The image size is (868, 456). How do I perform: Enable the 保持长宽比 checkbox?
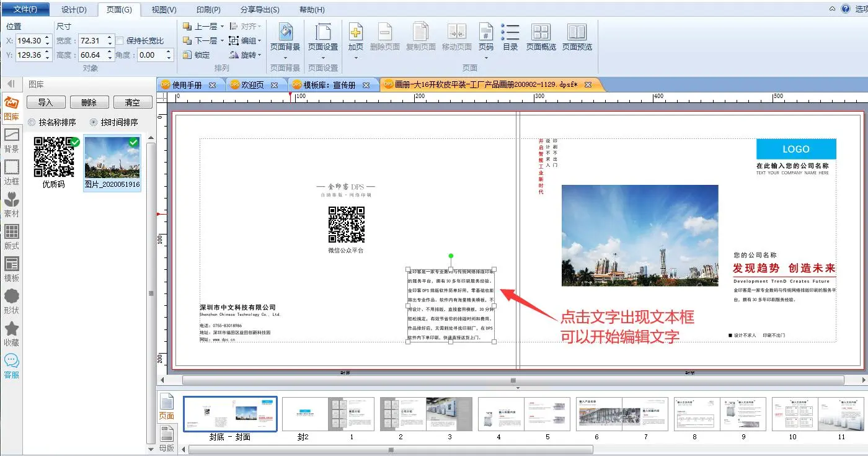tap(120, 41)
